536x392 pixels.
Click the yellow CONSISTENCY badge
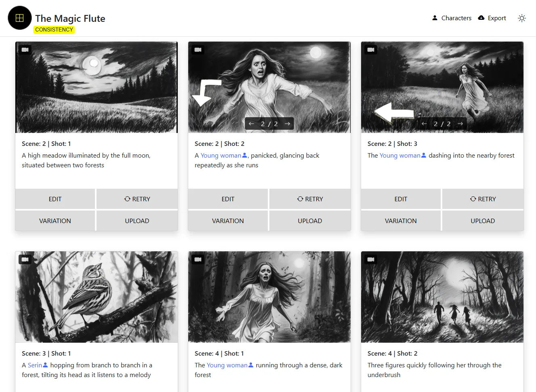pos(54,30)
